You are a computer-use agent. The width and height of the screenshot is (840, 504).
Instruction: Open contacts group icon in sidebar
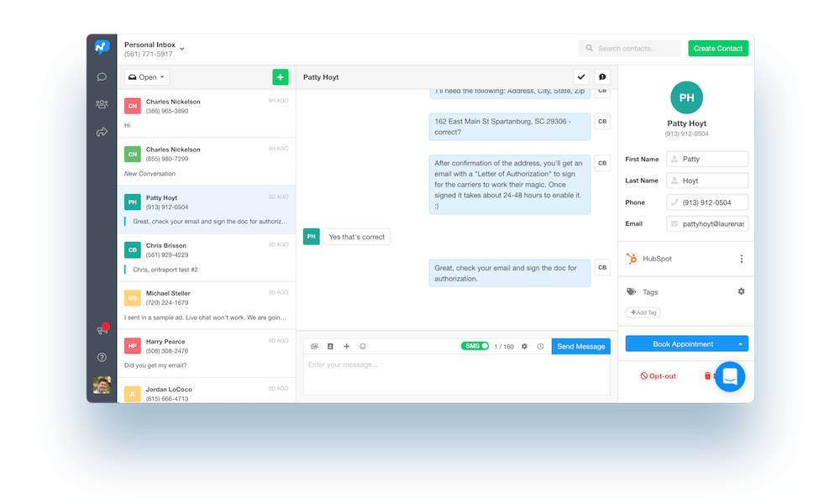pyautogui.click(x=102, y=104)
